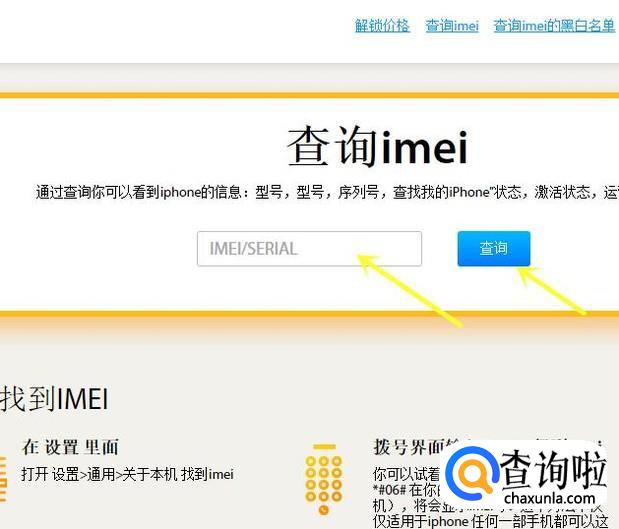
Task: Click the 在 设置 里面 heading
Action: [x=70, y=447]
